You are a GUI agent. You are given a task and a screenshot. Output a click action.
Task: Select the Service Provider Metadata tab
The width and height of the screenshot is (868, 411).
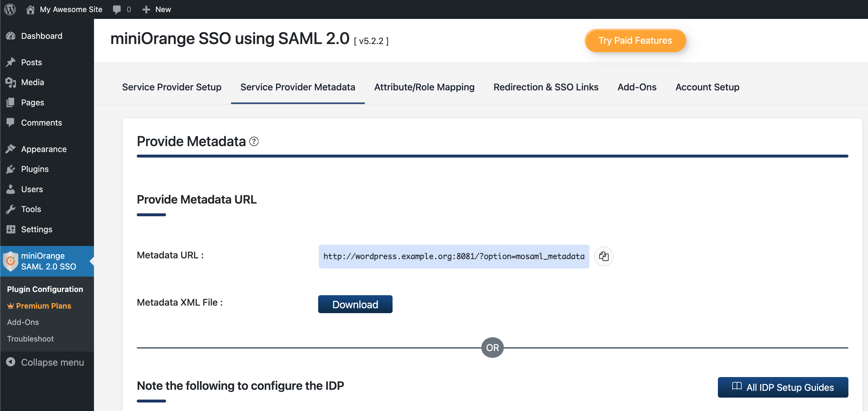click(x=298, y=87)
